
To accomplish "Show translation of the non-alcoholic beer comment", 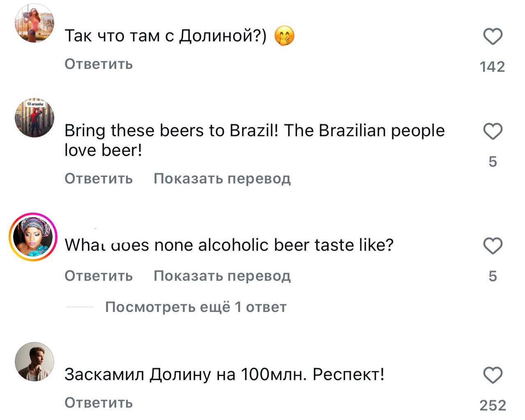I will coord(222,276).
